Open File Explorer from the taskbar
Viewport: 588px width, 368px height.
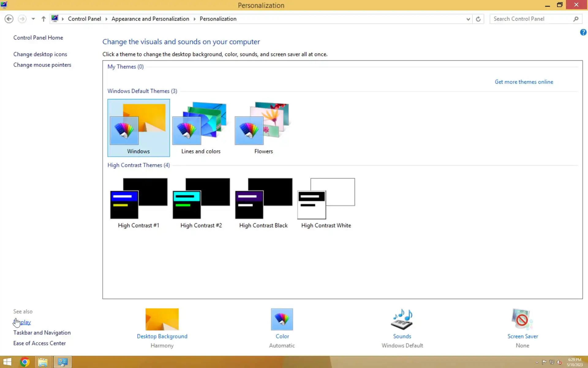point(43,362)
